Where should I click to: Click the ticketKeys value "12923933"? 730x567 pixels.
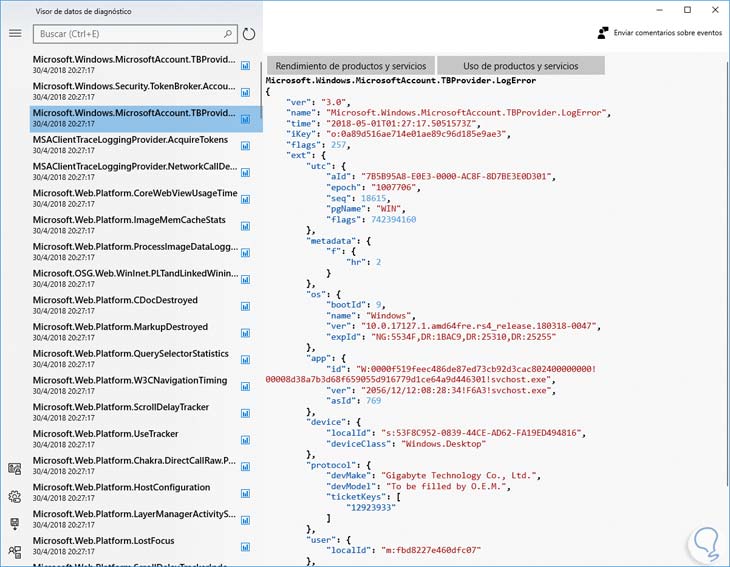(x=371, y=508)
